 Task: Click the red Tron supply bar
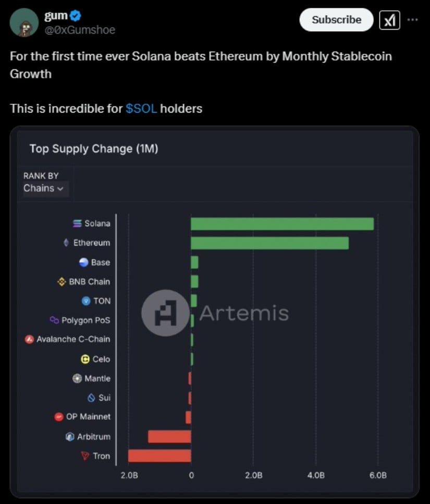pyautogui.click(x=159, y=456)
